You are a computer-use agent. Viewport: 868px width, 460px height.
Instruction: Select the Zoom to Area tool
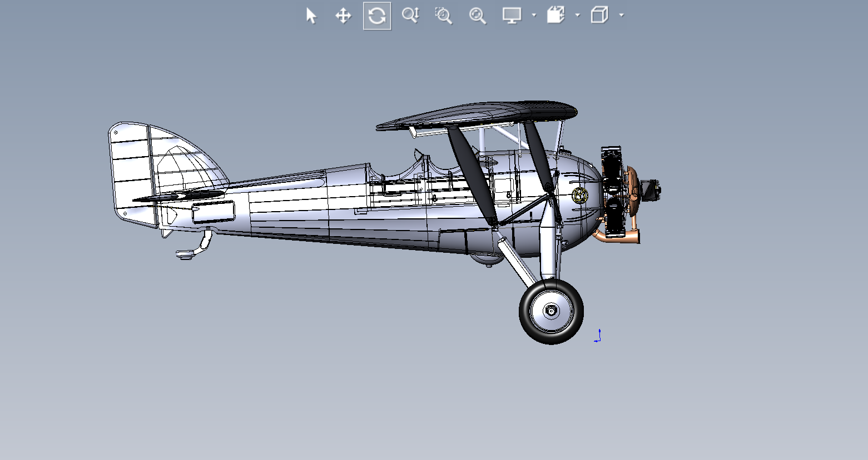tap(443, 16)
